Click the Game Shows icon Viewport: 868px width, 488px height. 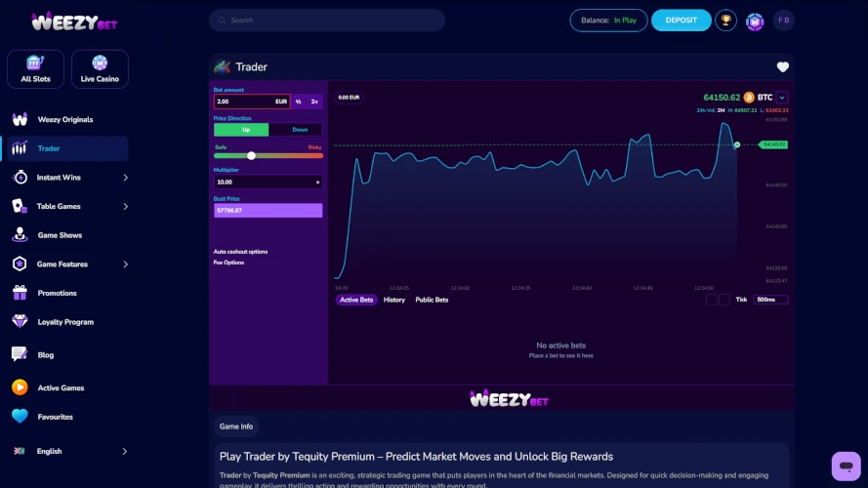[x=20, y=234]
